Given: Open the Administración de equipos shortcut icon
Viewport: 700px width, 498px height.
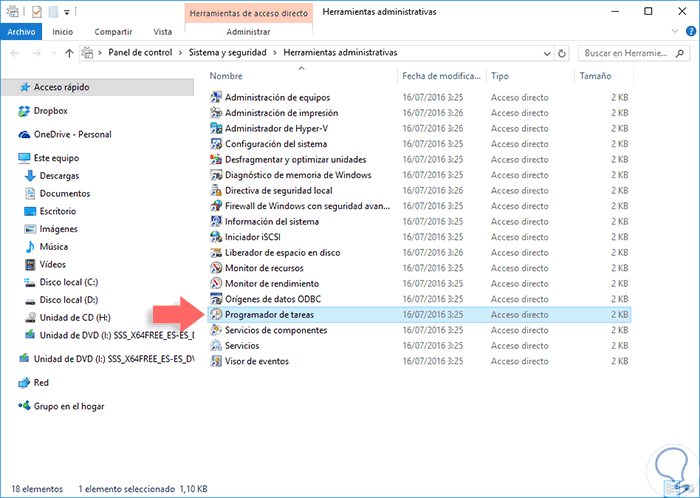Looking at the screenshot, I should pos(216,97).
